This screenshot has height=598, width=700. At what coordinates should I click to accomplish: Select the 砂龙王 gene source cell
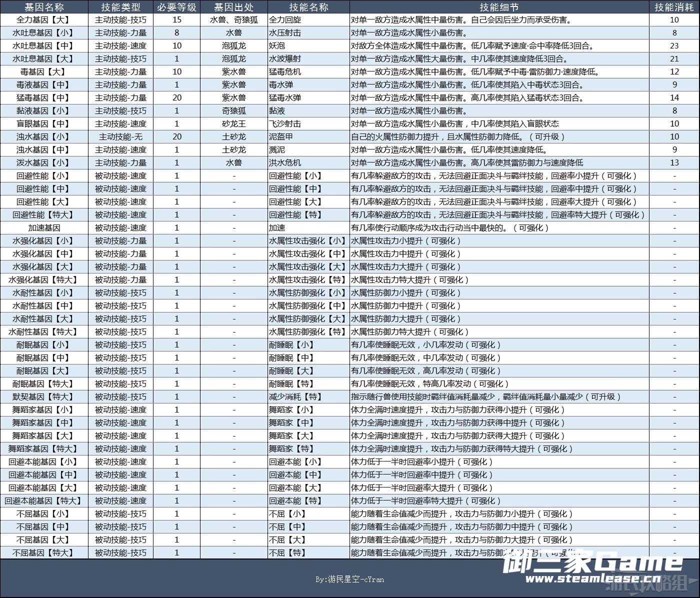pyautogui.click(x=233, y=124)
